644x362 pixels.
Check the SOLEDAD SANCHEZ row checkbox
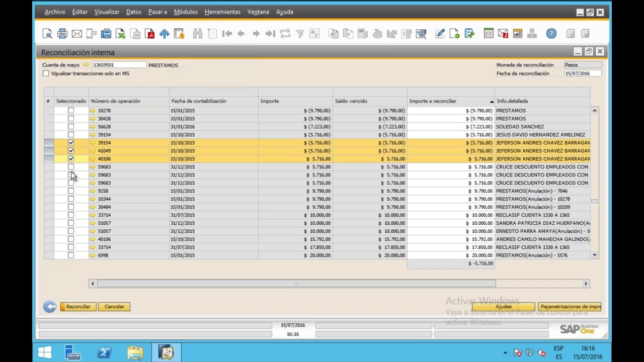[71, 127]
